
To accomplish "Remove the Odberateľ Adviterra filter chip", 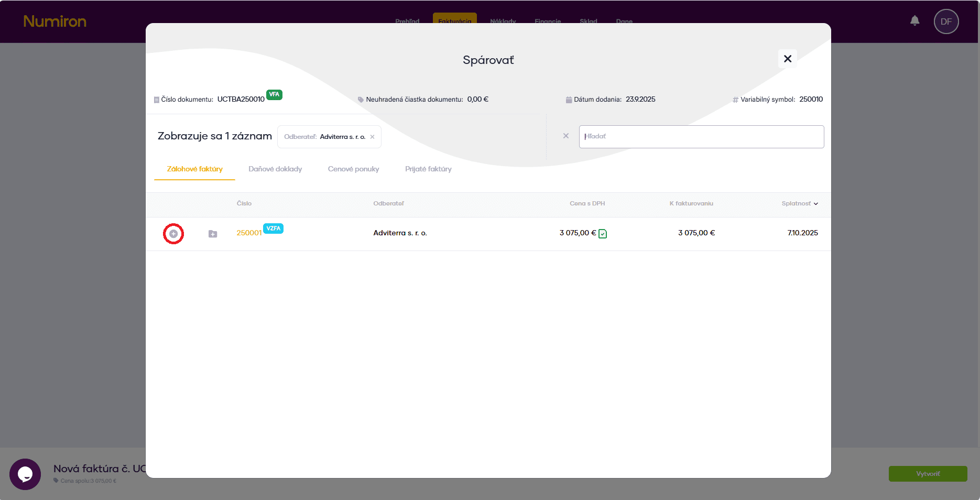I will pyautogui.click(x=373, y=137).
